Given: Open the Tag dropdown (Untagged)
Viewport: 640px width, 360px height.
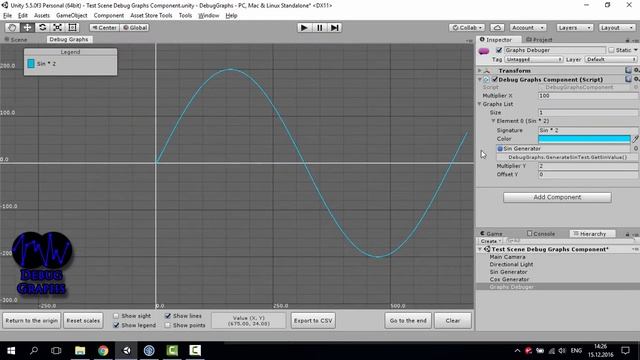Looking at the screenshot, I should click(533, 59).
